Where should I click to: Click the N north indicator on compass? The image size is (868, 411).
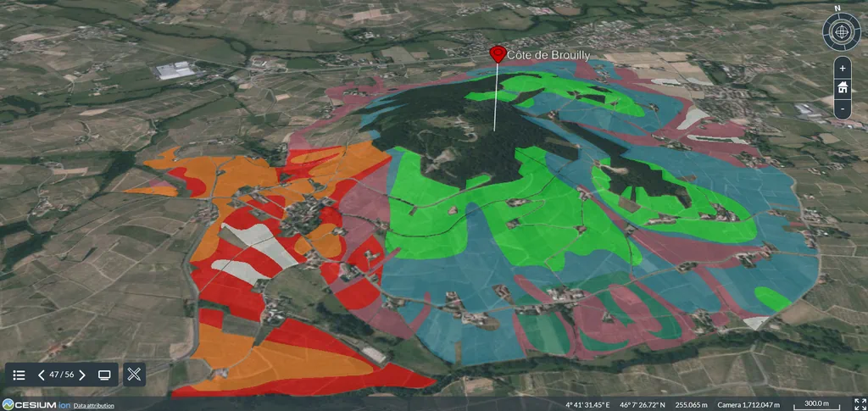837,8
